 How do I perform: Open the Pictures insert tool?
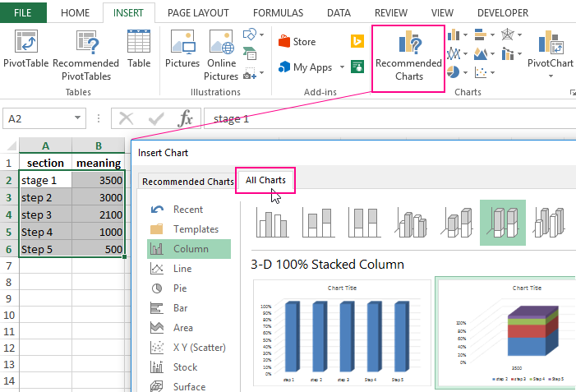pyautogui.click(x=182, y=49)
